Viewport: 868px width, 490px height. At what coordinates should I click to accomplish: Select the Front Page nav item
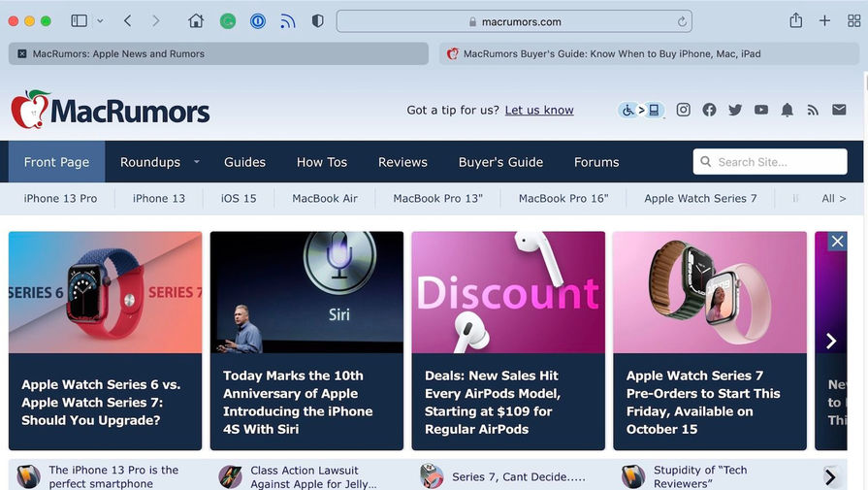click(56, 162)
